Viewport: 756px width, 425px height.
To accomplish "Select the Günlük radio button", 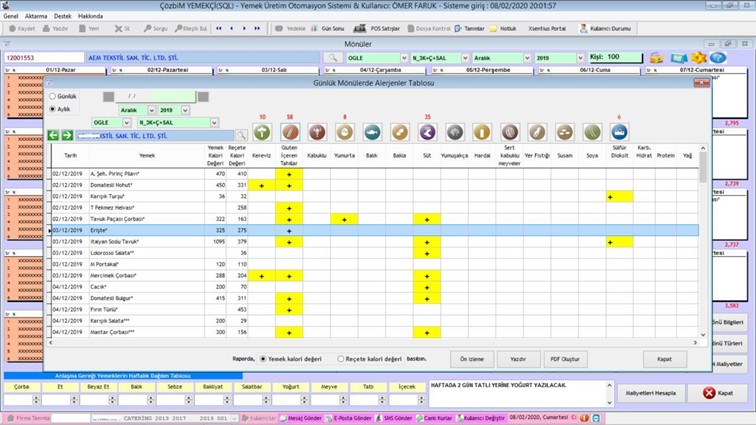I will pos(53,96).
